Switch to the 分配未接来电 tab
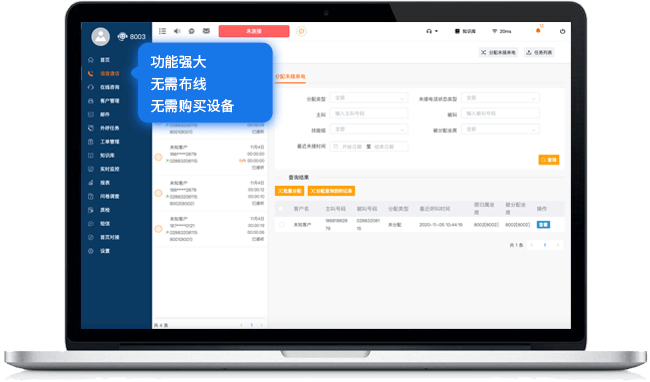The width and height of the screenshot is (650, 382). point(290,77)
